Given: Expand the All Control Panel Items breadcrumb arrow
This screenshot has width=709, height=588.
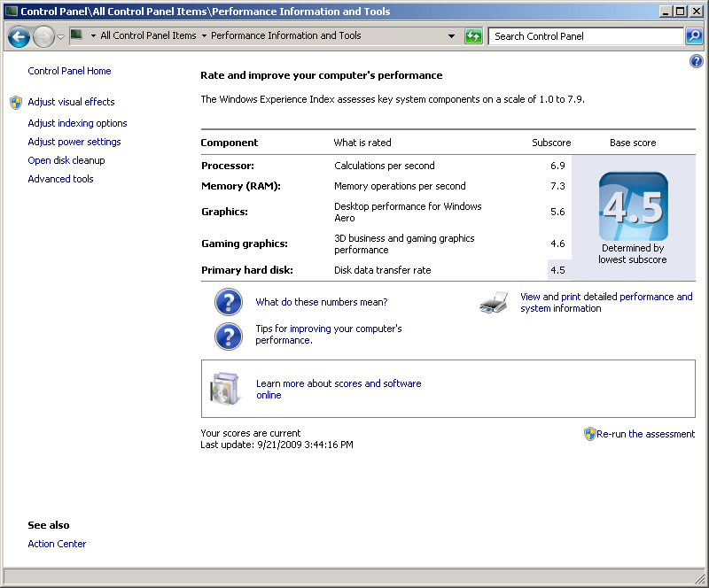Looking at the screenshot, I should pos(204,36).
